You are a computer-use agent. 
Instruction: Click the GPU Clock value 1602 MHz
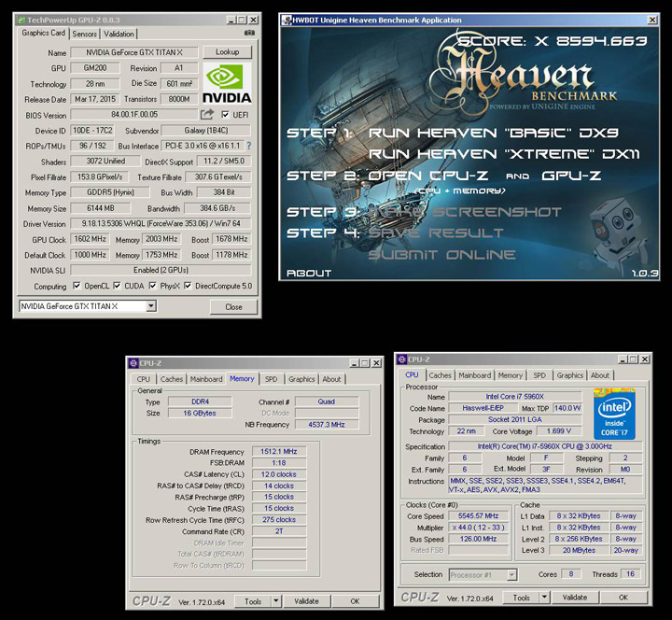90,239
